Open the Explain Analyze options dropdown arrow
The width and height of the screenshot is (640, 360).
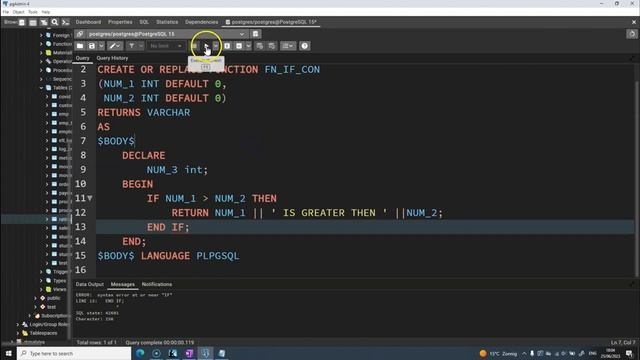(x=248, y=46)
